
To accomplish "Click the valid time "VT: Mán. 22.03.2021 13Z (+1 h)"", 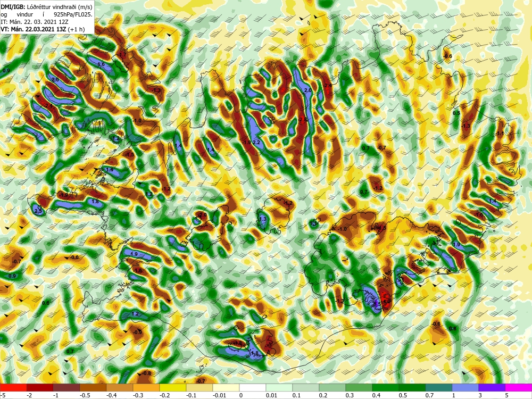I will coord(43,29).
